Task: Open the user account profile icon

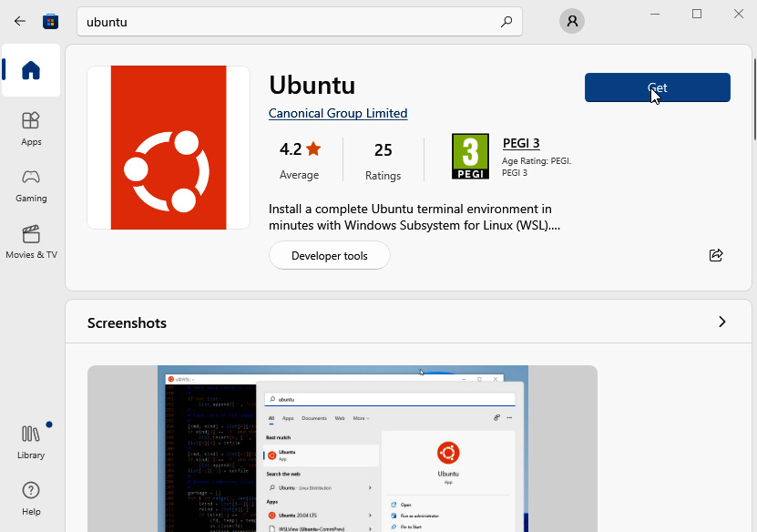Action: click(572, 21)
